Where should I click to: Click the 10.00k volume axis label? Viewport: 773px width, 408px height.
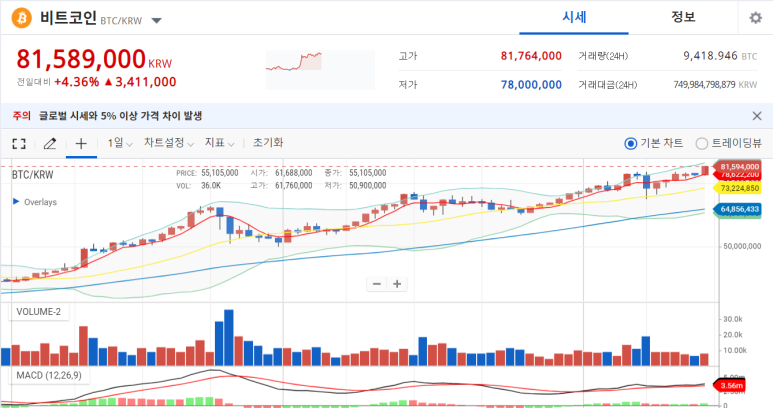(735, 350)
